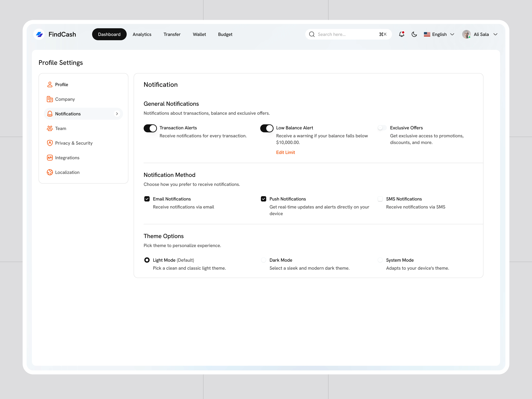Click the ⌘K shortcut badge

pyautogui.click(x=383, y=34)
